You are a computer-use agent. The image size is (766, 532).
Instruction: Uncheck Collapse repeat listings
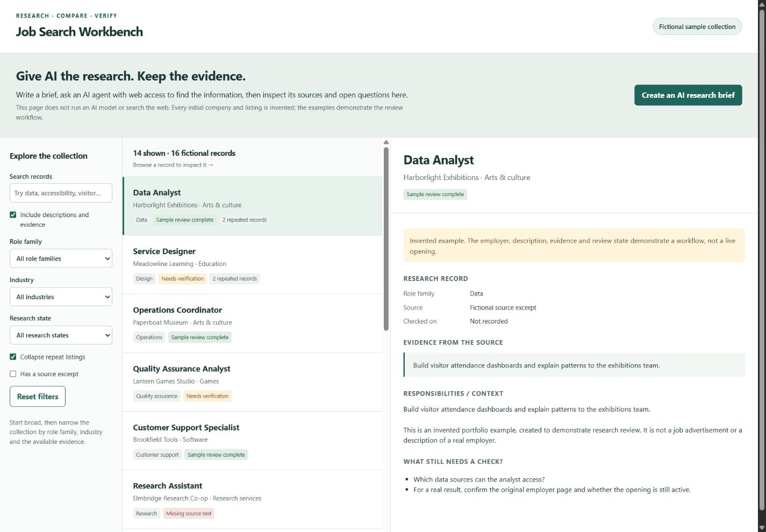tap(13, 357)
